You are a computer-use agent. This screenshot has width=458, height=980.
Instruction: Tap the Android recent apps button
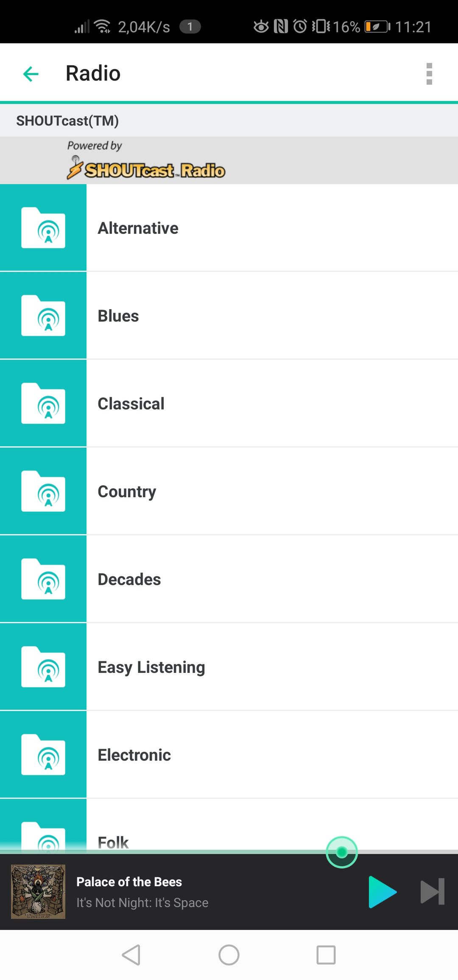click(x=326, y=955)
